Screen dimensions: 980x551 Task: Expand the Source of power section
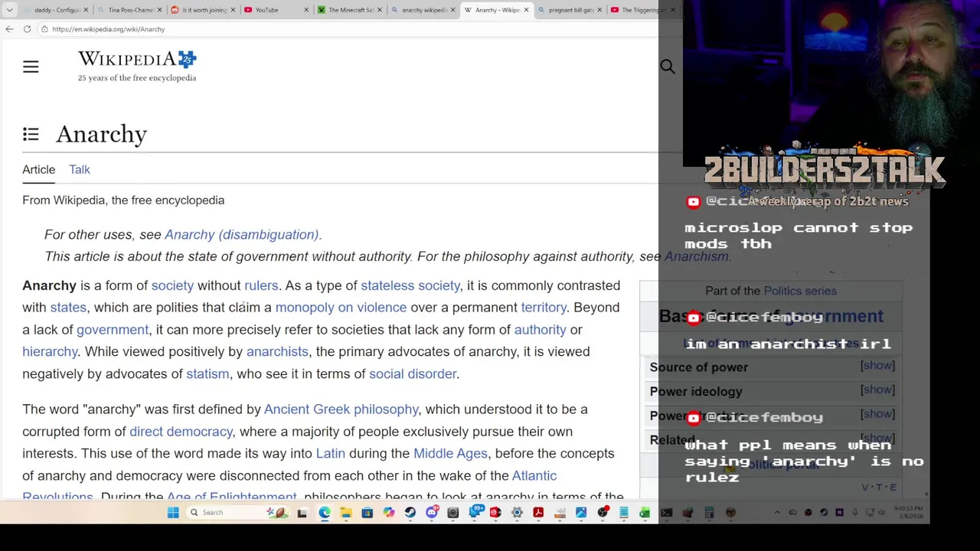(x=877, y=366)
